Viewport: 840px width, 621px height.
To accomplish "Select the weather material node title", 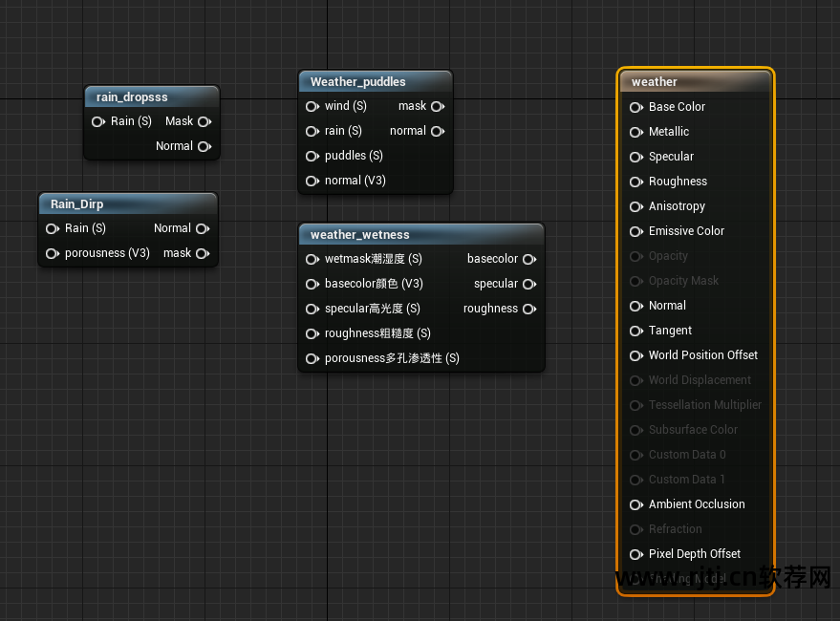I will (654, 82).
